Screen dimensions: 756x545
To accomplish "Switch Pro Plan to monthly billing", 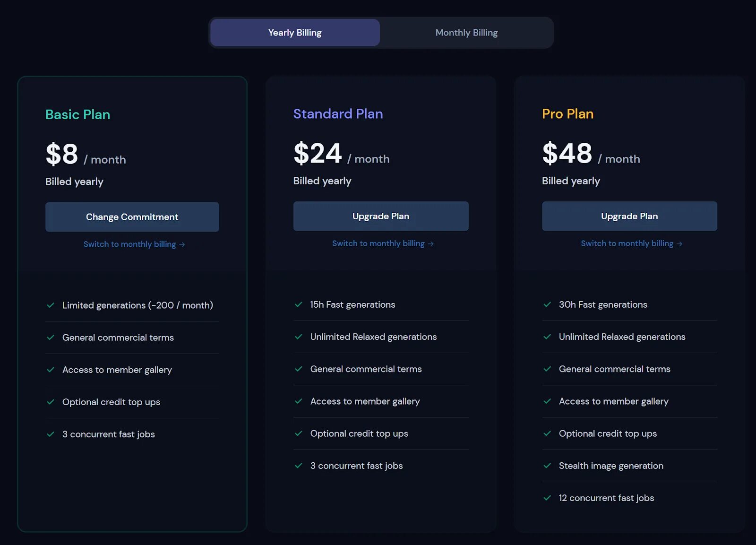I will pyautogui.click(x=631, y=243).
